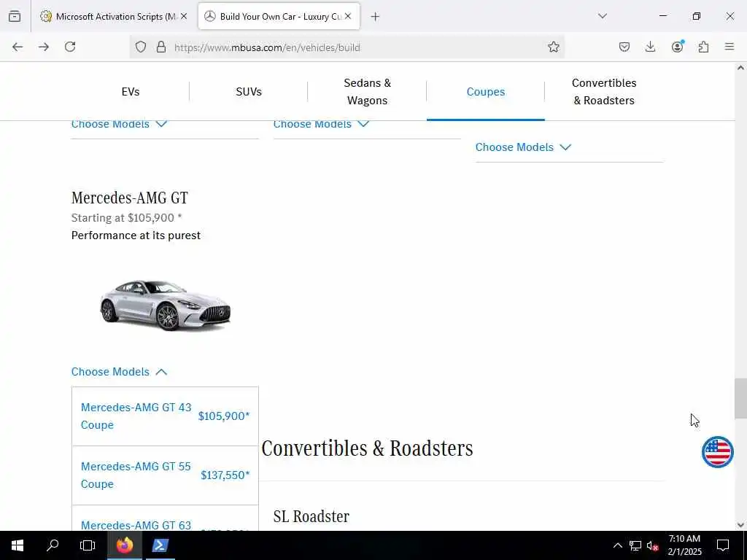
Task: Open the network status tray icon
Action: point(635,545)
